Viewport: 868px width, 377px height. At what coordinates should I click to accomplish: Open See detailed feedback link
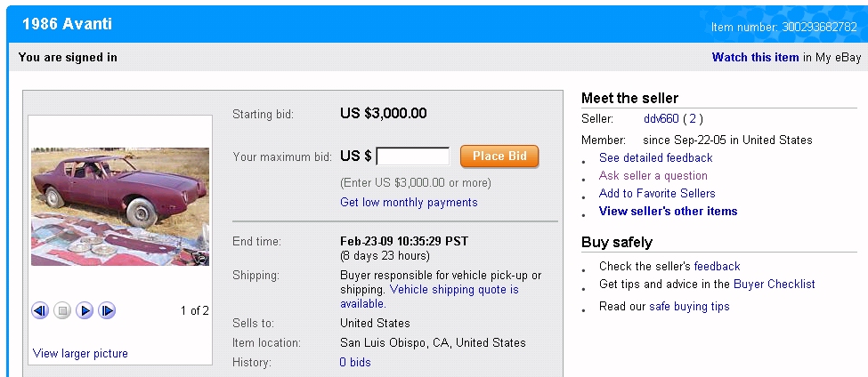pos(655,157)
